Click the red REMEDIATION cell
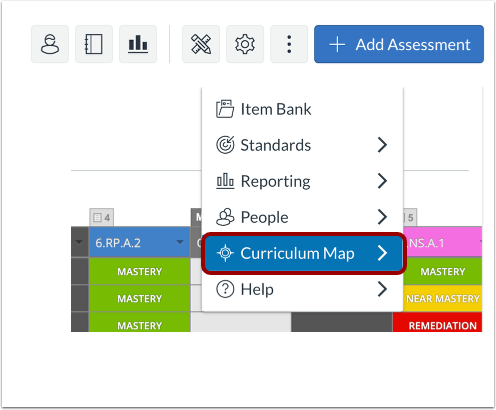This screenshot has height=410, width=496. click(x=438, y=322)
